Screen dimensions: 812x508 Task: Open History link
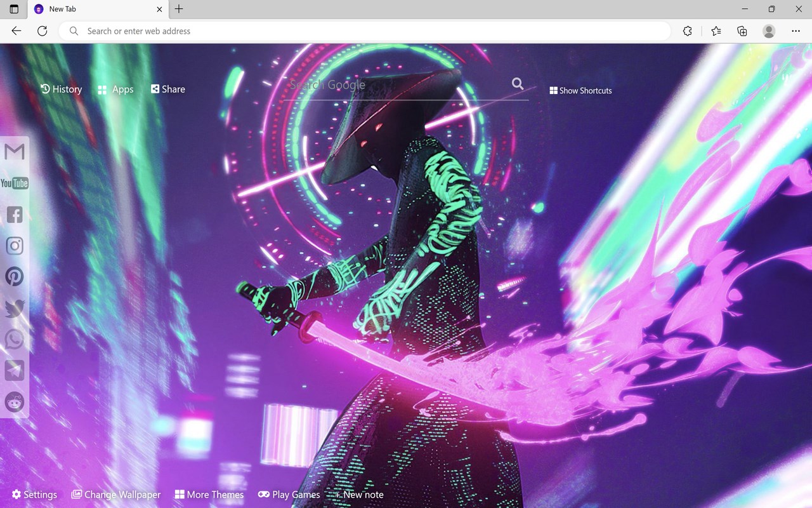(x=62, y=89)
